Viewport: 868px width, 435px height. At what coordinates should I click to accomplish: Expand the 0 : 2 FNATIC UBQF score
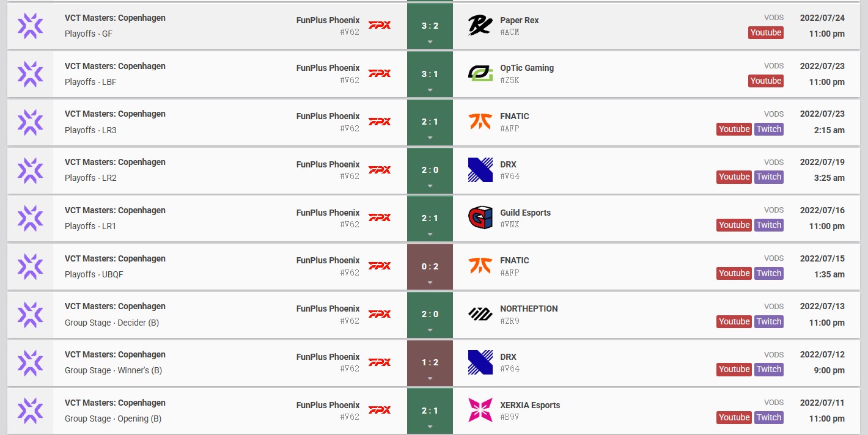pos(430,266)
